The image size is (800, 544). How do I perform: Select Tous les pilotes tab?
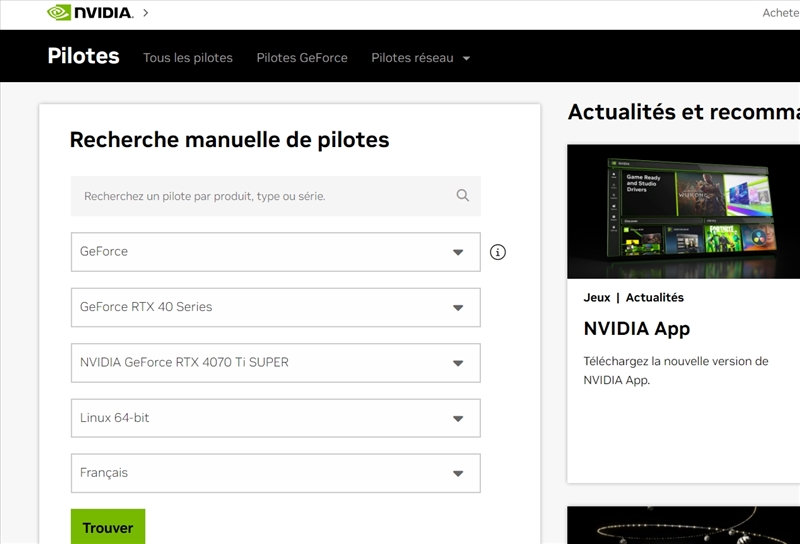tap(188, 58)
